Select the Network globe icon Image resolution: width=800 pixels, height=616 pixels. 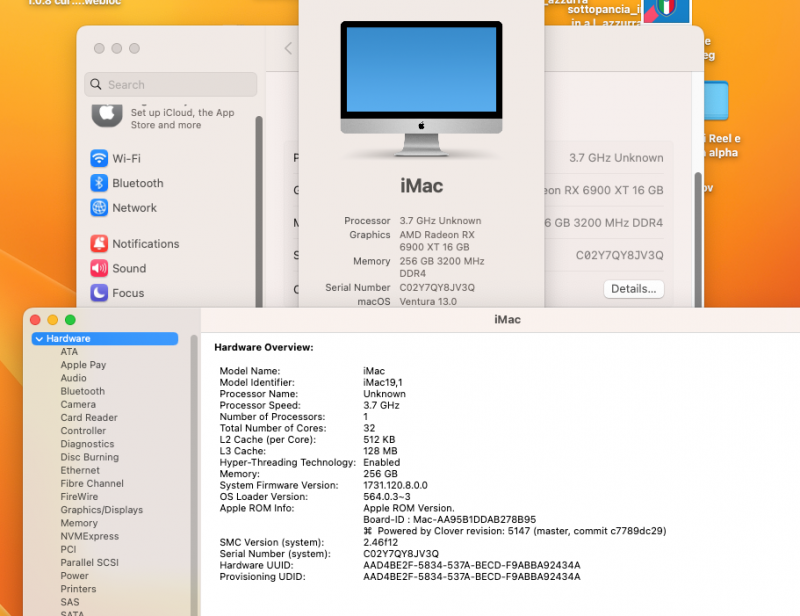coord(99,208)
